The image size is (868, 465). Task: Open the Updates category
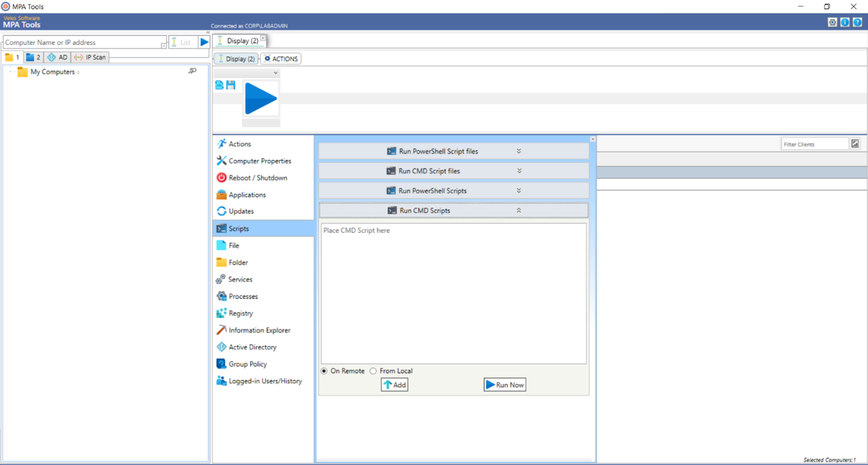(x=263, y=211)
